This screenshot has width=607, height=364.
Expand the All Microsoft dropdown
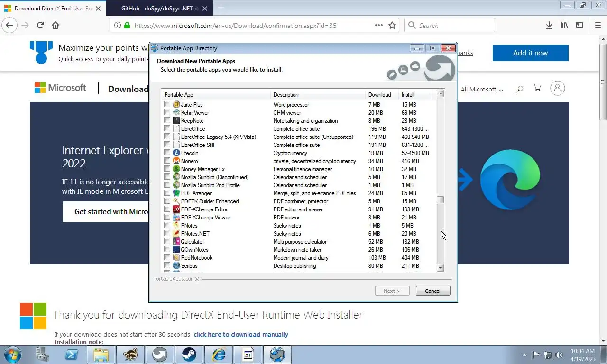tap(482, 89)
